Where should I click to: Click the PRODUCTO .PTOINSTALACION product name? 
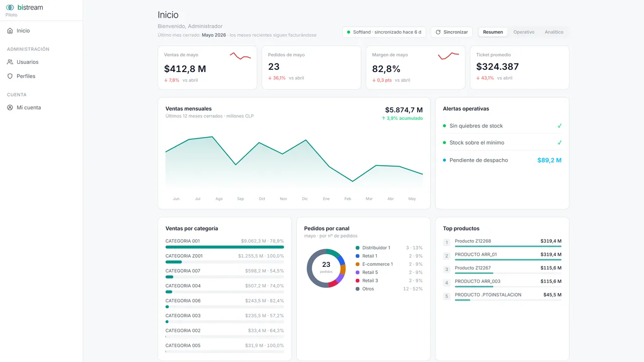click(x=488, y=295)
